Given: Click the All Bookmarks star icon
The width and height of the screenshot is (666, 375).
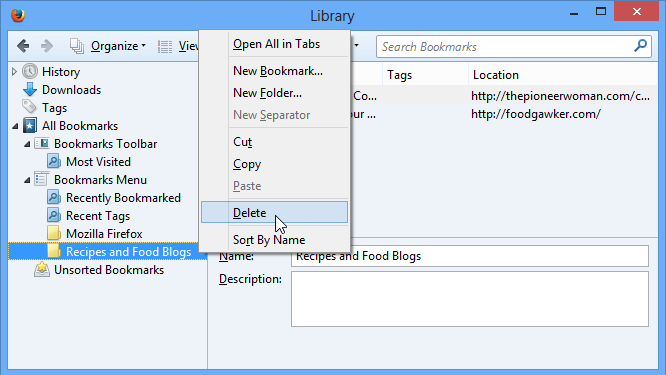Looking at the screenshot, I should point(30,125).
